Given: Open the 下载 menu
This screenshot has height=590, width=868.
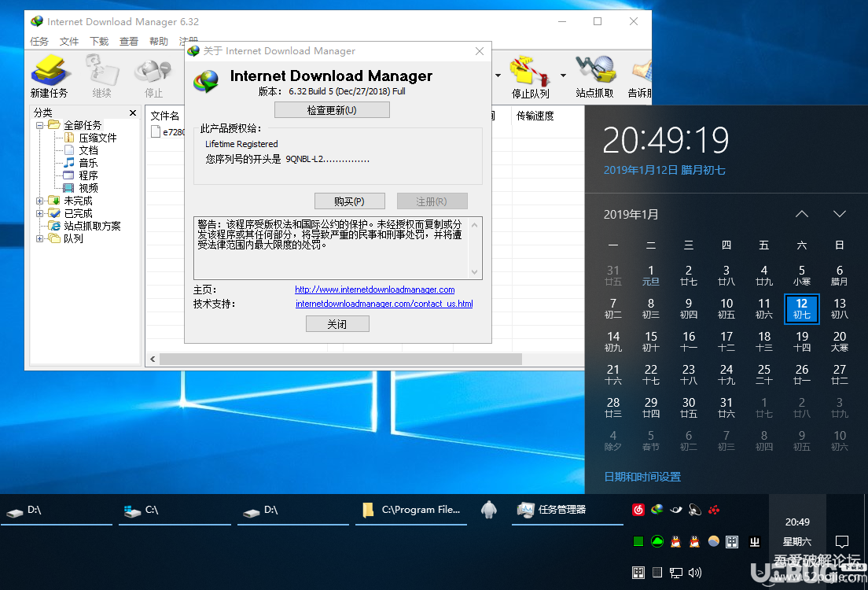Looking at the screenshot, I should coord(99,42).
